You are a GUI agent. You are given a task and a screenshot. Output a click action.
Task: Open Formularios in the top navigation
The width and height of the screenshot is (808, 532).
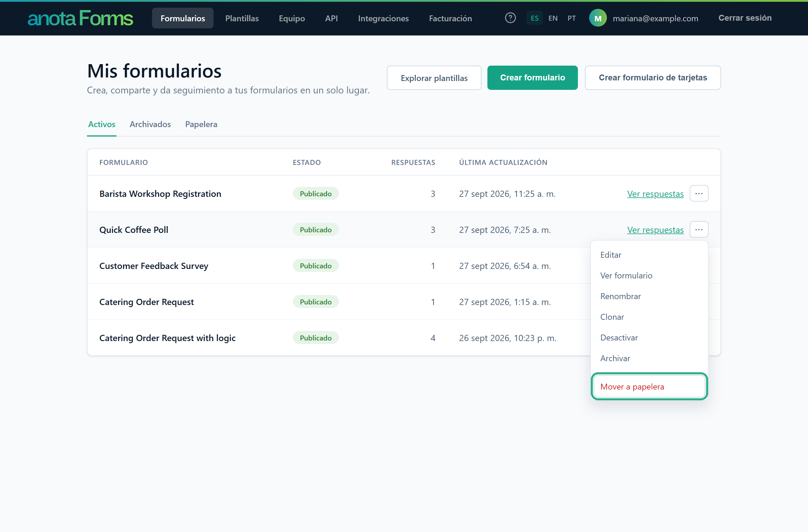[x=183, y=18]
